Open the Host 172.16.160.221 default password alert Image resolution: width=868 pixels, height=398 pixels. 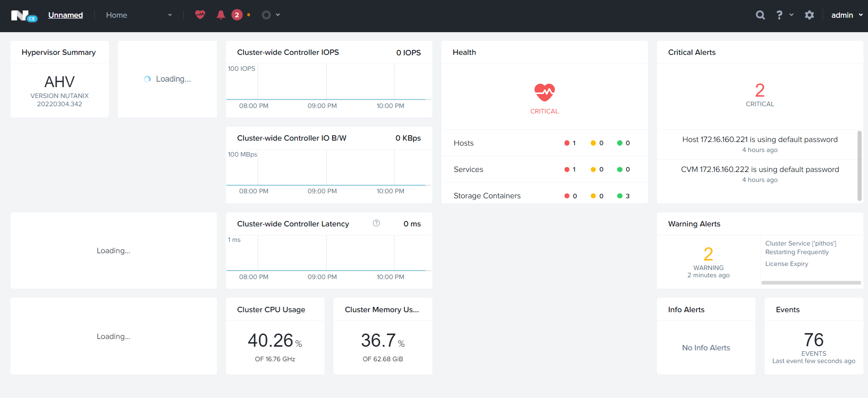point(760,140)
